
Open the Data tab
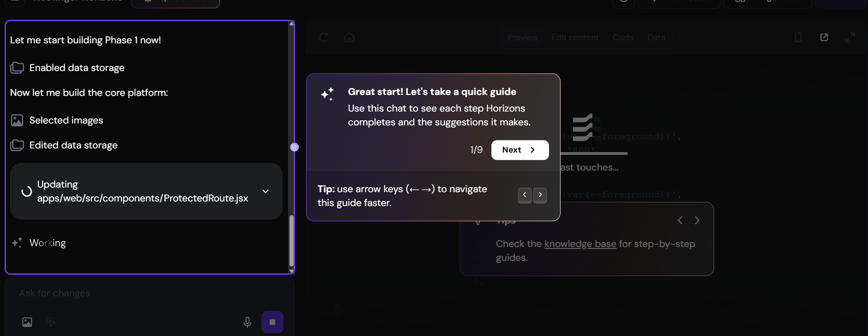656,37
